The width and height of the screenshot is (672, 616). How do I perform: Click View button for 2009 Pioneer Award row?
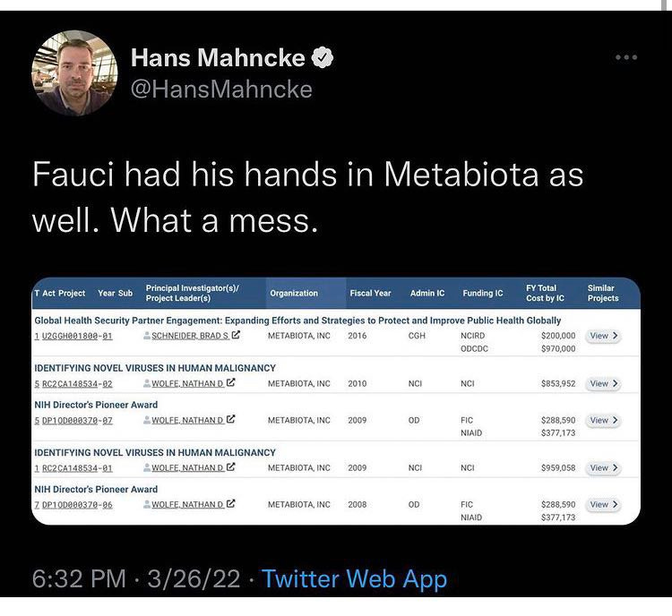[x=603, y=420]
